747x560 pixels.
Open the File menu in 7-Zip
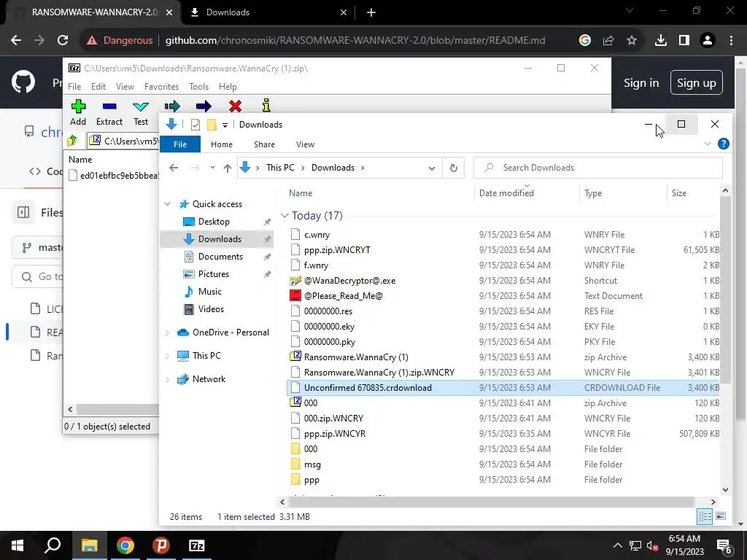point(74,87)
